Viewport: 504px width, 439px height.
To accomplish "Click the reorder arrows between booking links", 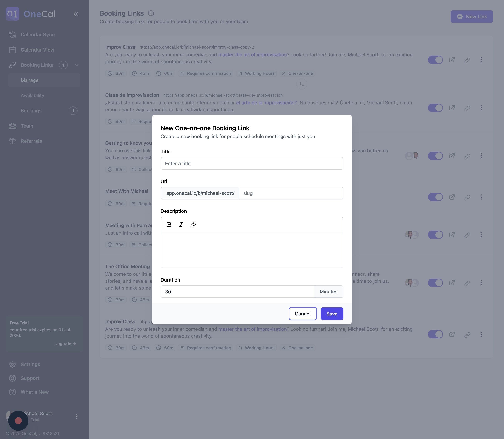I will coord(302,84).
